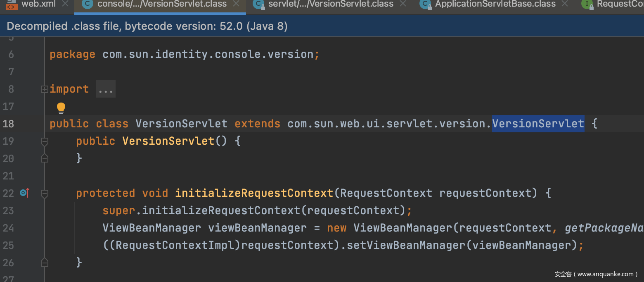Click the highlighted VersionServlet superclass name
The height and width of the screenshot is (282, 644).
tap(538, 124)
